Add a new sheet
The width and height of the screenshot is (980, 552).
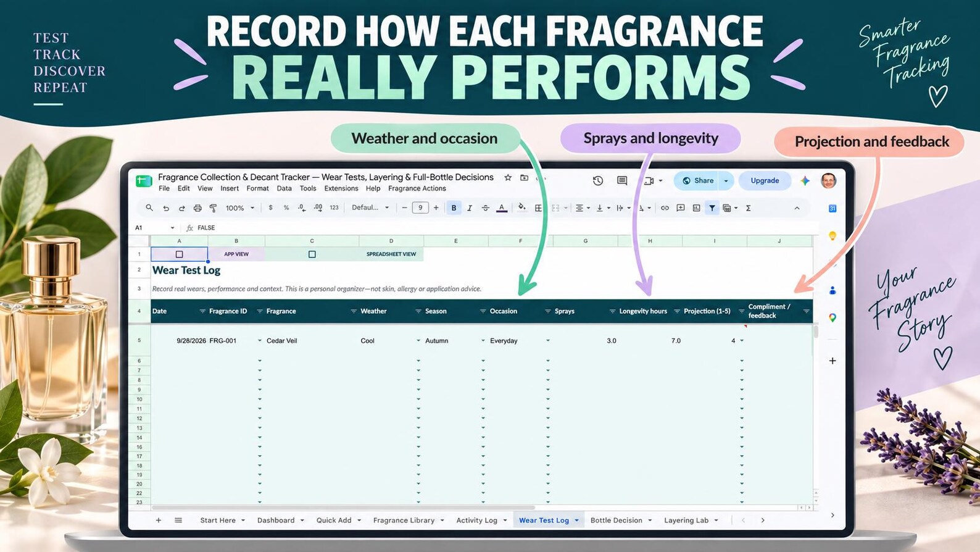pos(159,521)
